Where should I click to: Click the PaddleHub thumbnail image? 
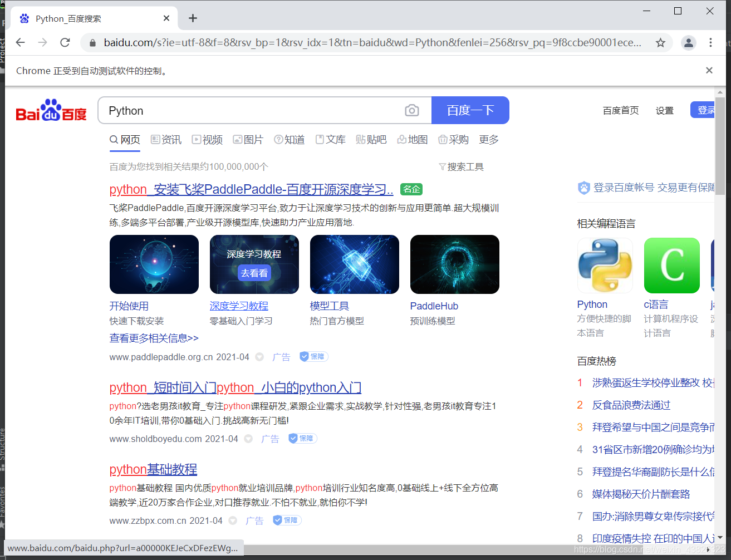click(x=455, y=264)
